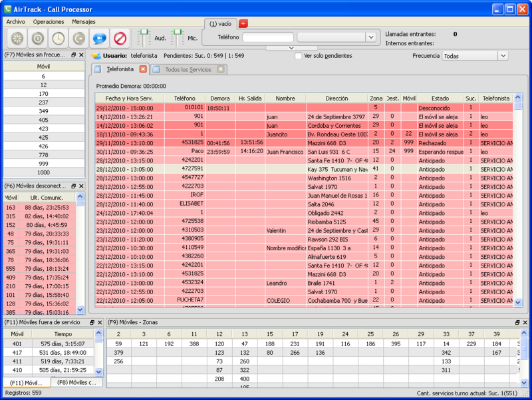Float the F9 Móviles - Zonas panel
The width and height of the screenshot is (532, 400).
click(x=517, y=322)
